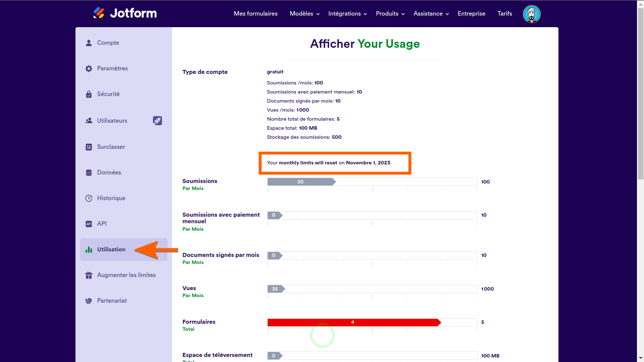Go to Mes formulaires

256,14
